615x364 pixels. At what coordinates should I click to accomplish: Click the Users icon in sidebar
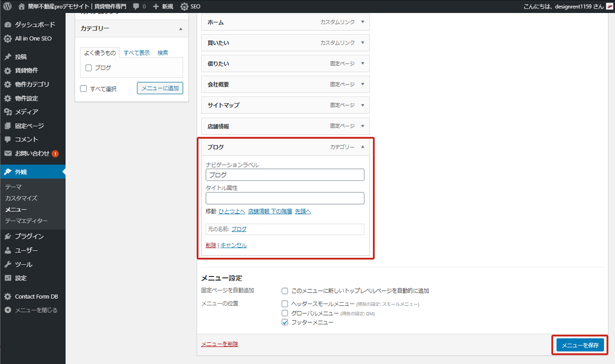click(x=8, y=251)
